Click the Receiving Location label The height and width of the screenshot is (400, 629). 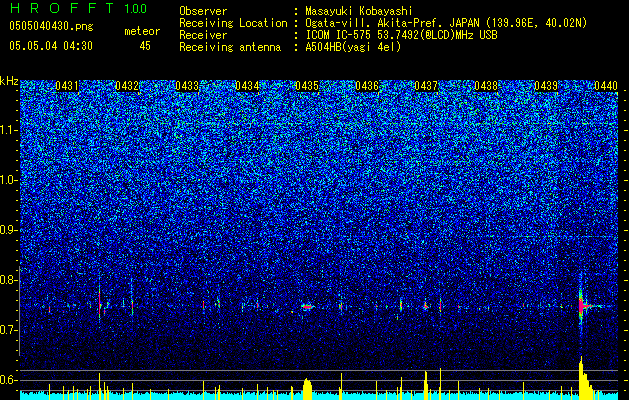point(233,23)
